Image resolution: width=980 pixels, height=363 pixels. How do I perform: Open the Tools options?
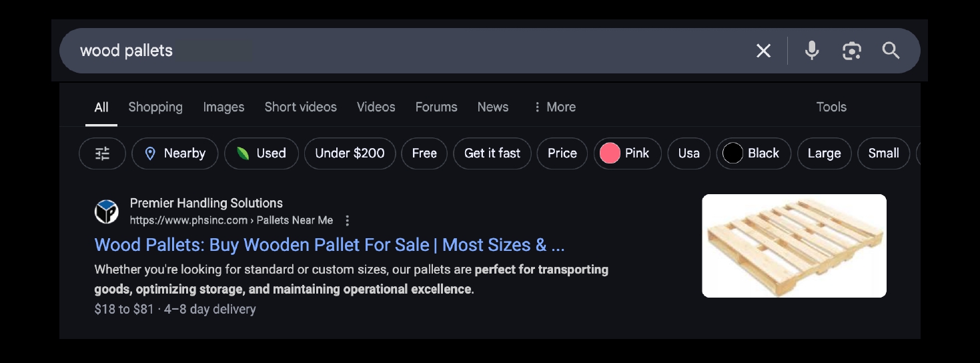(831, 107)
